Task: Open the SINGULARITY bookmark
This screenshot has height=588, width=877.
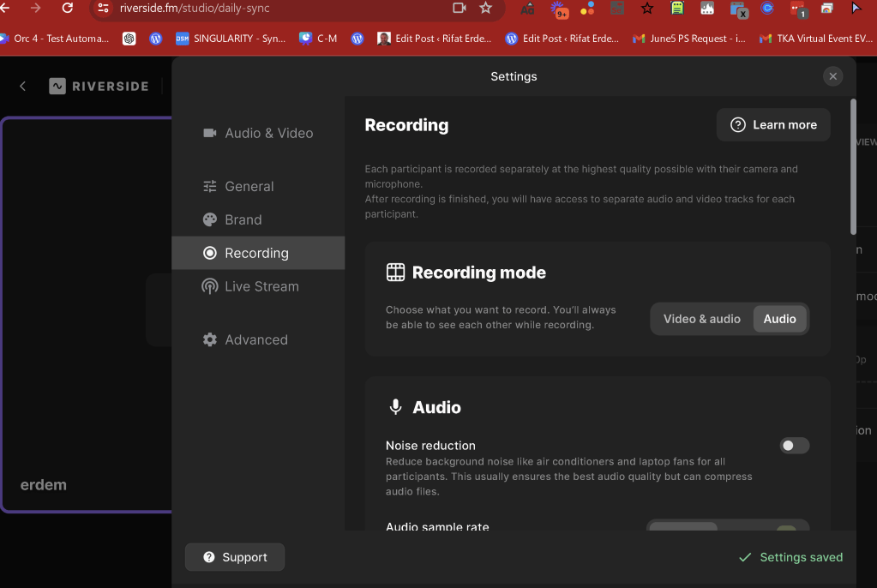Action: pos(231,39)
